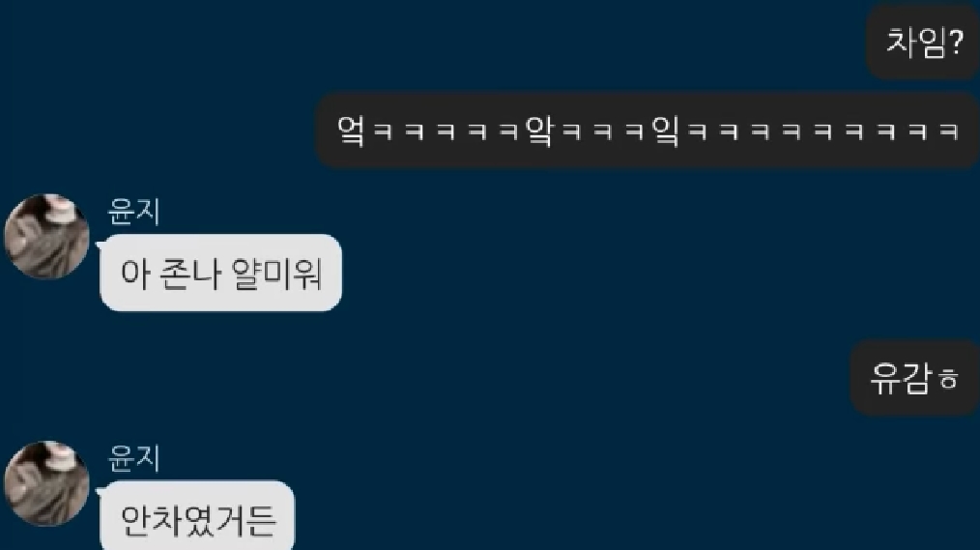Select the "유감ㅎ" message bubble
This screenshot has height=550, width=980.
click(x=915, y=378)
